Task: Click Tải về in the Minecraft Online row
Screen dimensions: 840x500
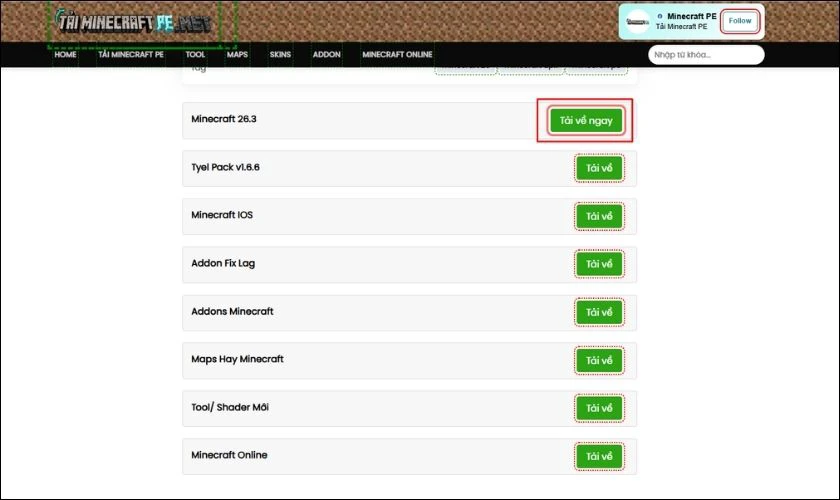Action: click(x=599, y=457)
